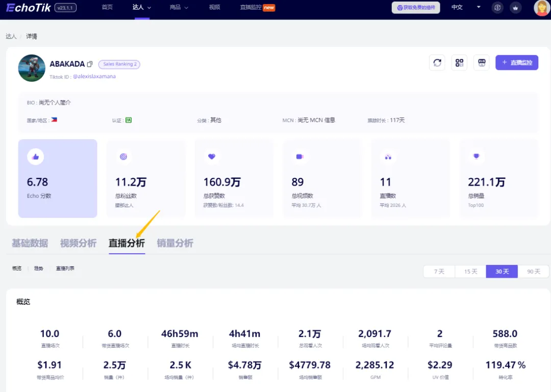Screen dimensions: 551x392
Task: Click the sales icon above 221.1万
Action: 476,156
